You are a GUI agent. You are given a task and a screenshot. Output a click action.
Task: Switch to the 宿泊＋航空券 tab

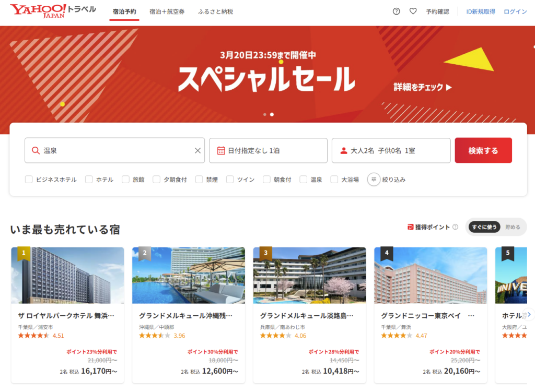[x=167, y=11]
